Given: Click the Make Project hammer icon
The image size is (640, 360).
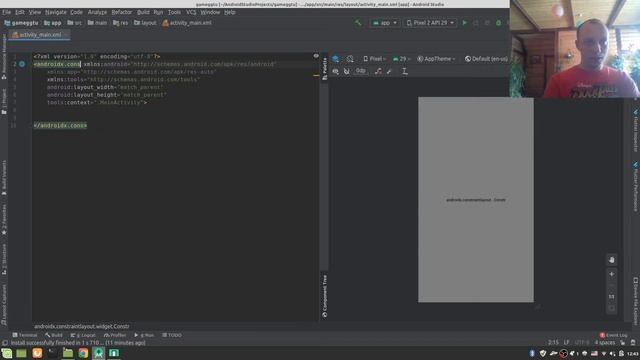Looking at the screenshot, I should (358, 23).
